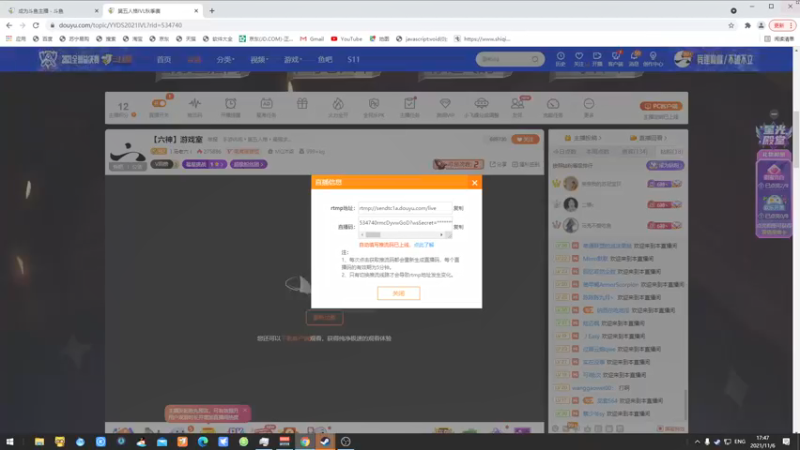Open Chrome from the taskbar
800x450 pixels.
[x=305, y=442]
